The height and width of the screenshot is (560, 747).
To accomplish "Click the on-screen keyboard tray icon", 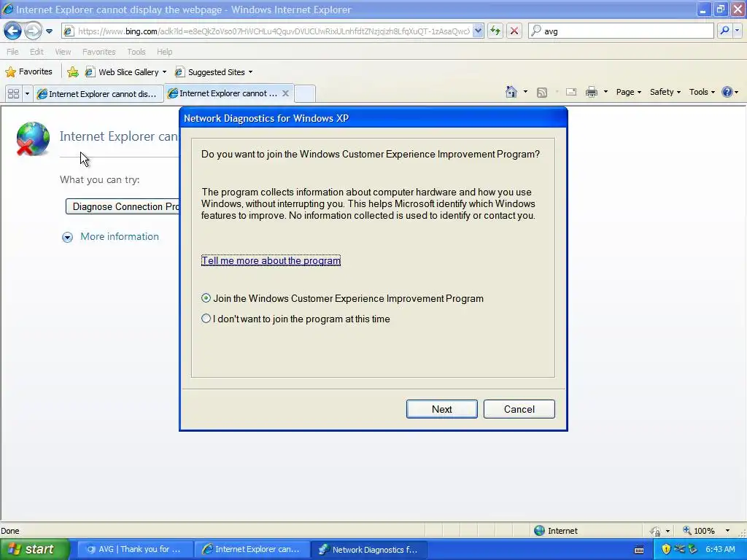I will coord(639,550).
